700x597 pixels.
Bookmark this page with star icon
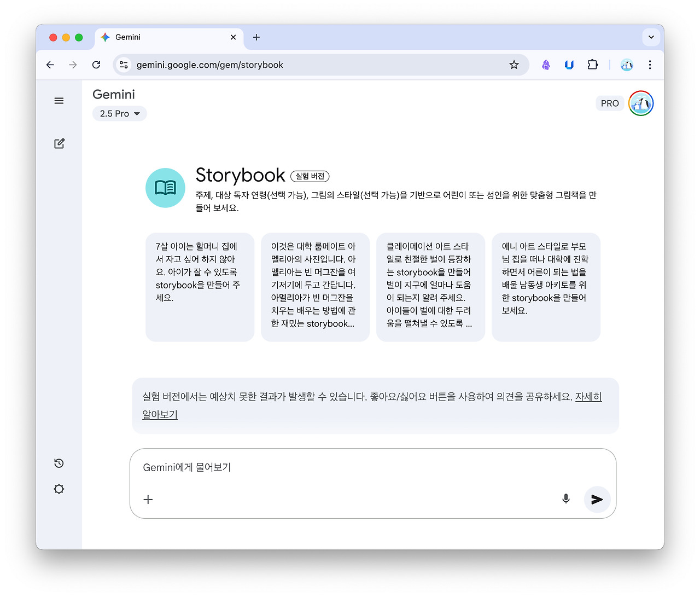[514, 65]
